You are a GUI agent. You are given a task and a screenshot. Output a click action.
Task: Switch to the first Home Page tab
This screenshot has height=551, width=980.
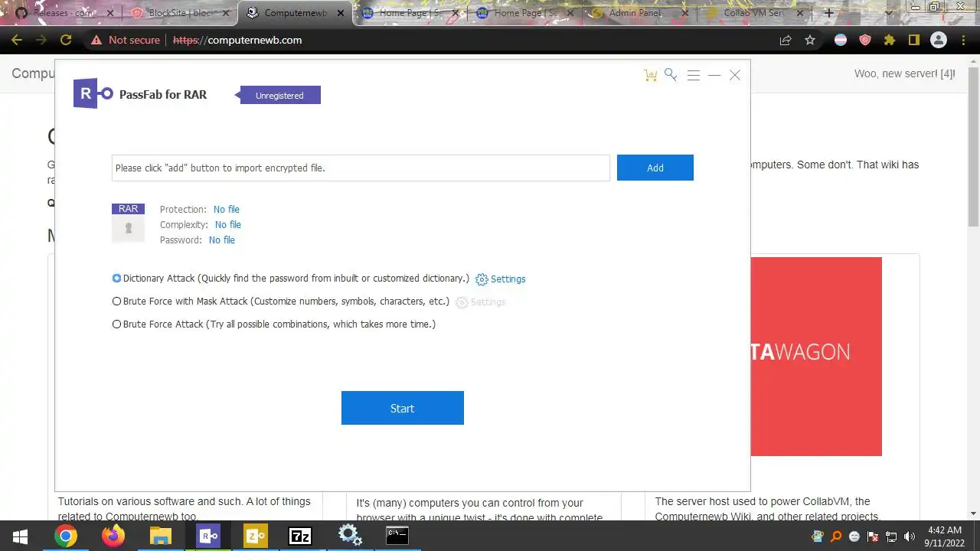click(410, 13)
